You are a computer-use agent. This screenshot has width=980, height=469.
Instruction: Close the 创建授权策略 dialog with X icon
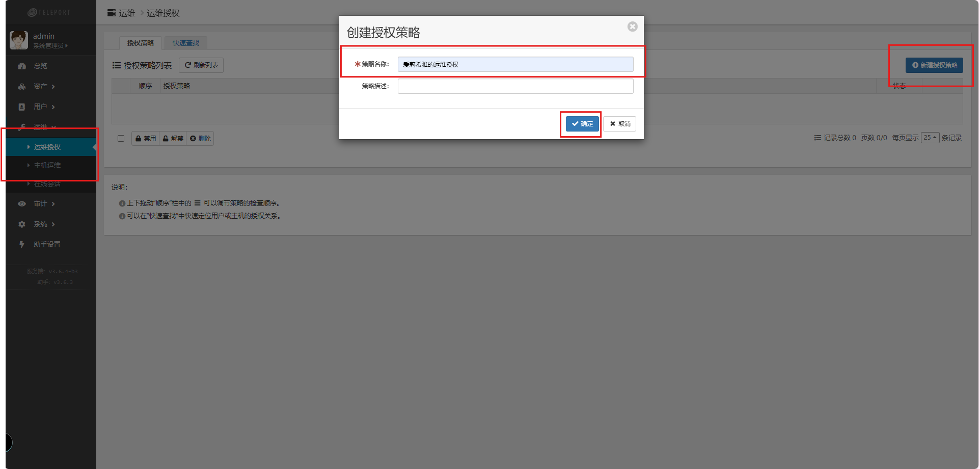click(x=632, y=27)
